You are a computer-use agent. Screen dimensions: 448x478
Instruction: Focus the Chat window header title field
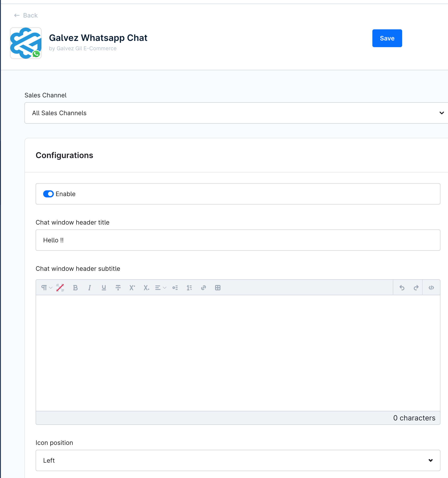(x=238, y=240)
